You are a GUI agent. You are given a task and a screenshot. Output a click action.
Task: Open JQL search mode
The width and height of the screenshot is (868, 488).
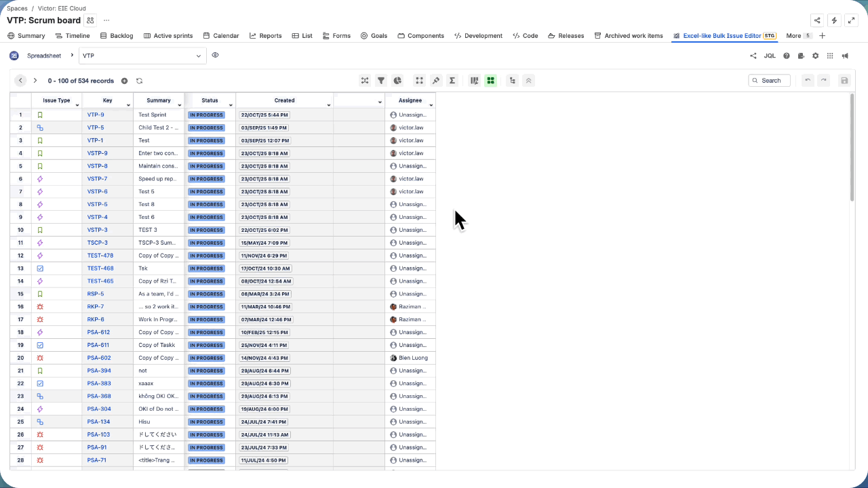[x=770, y=56]
